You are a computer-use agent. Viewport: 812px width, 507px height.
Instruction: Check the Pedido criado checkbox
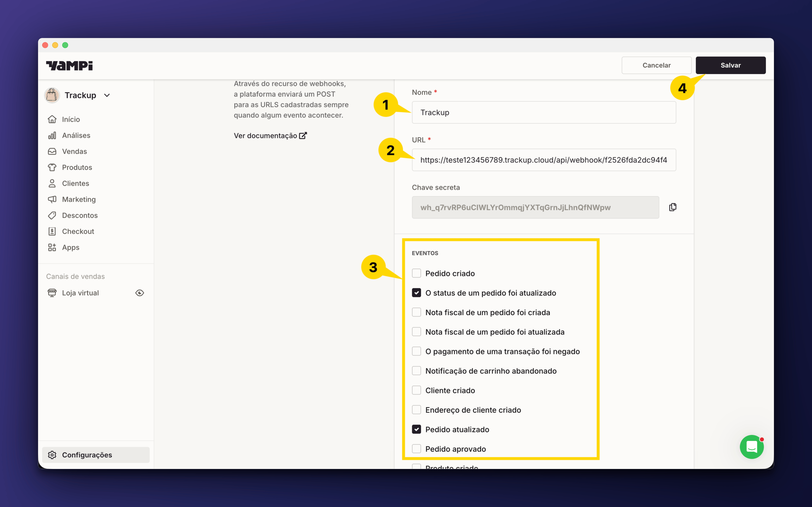[416, 273]
